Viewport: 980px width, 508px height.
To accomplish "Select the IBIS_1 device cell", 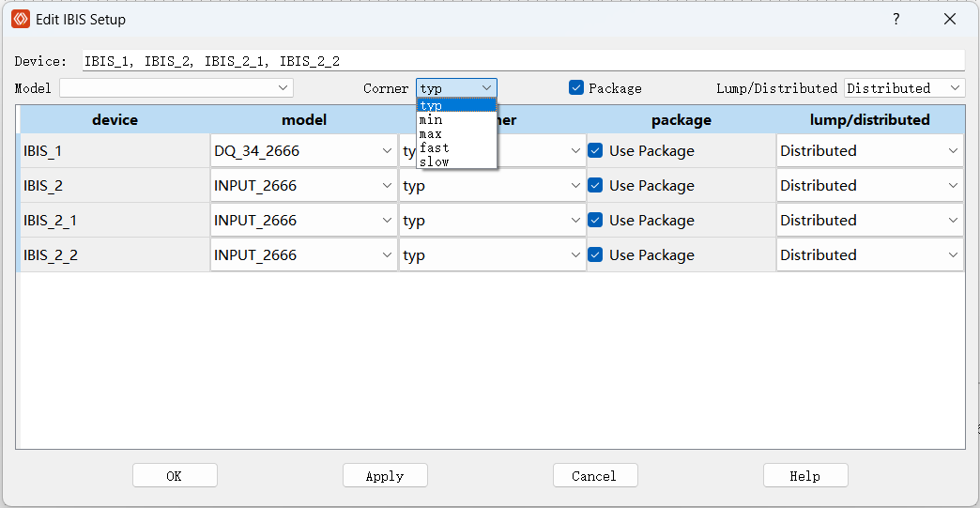I will point(115,150).
